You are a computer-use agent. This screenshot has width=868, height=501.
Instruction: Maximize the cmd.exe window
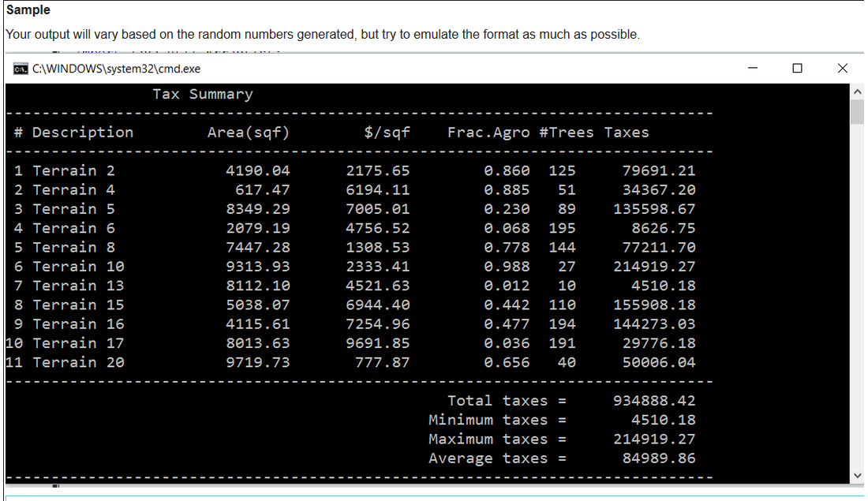pos(797,68)
